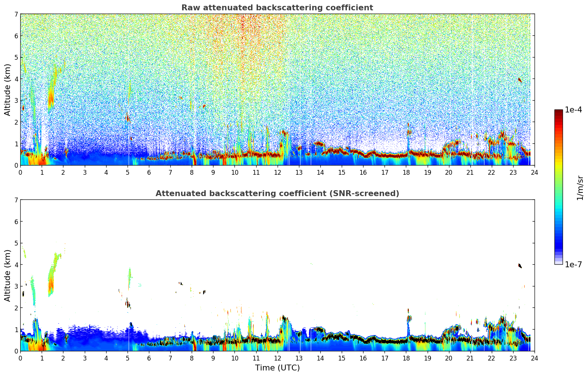Click the top plot's 'Altitude (km)' label
Viewport: 588px width, 376px height.
tap(8, 90)
